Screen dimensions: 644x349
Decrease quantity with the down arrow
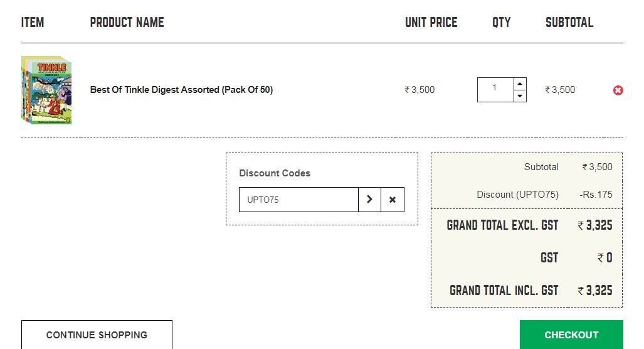(520, 96)
